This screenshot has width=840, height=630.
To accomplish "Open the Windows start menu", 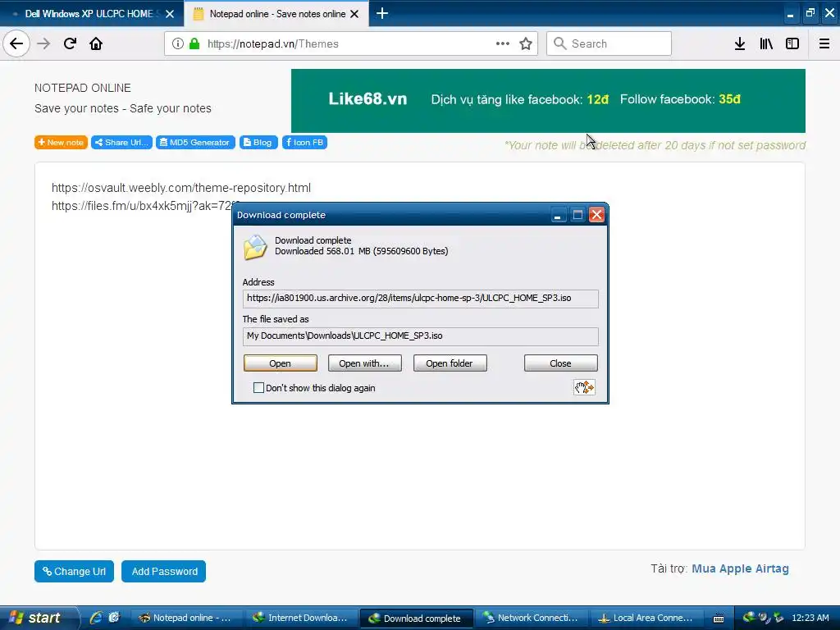I will click(x=38, y=618).
